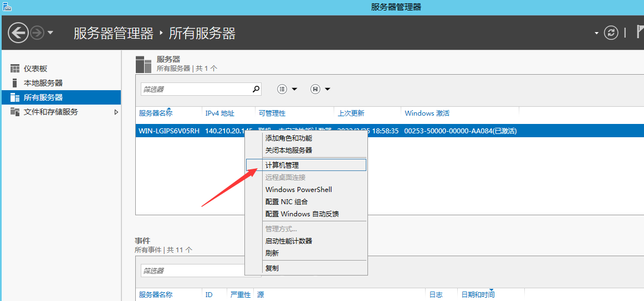Image resolution: width=644 pixels, height=301 pixels.
Task: Click the events 筛选器 filter input field
Action: pyautogui.click(x=191, y=271)
